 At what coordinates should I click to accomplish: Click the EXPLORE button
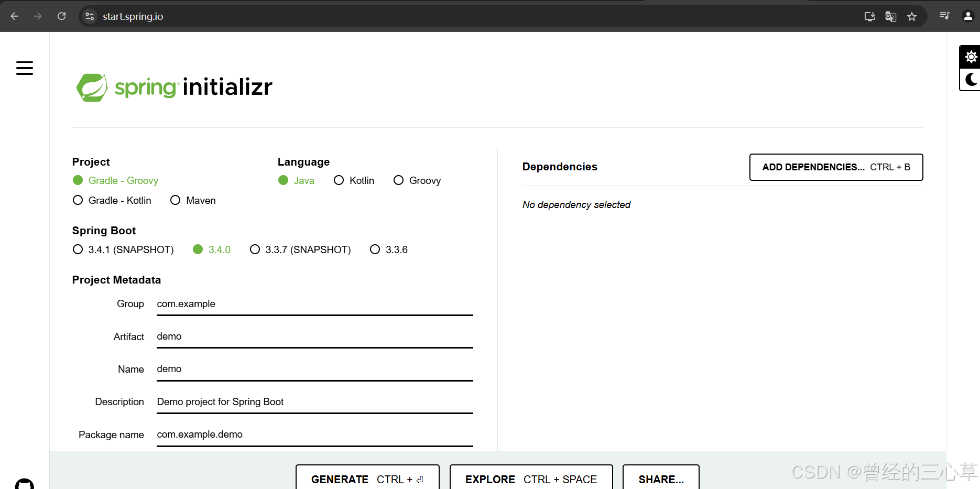coord(531,477)
